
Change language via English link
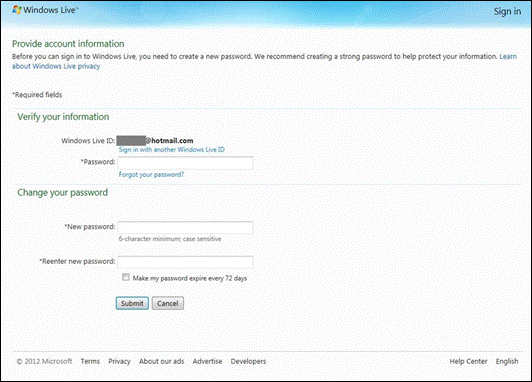(507, 361)
